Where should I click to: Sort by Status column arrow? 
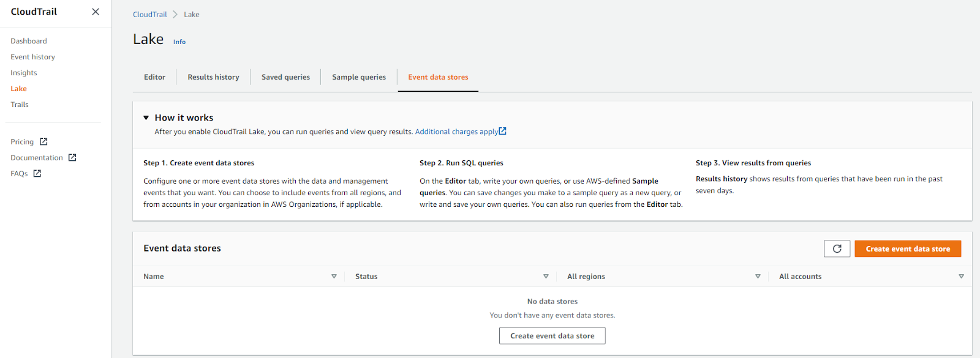coord(546,277)
